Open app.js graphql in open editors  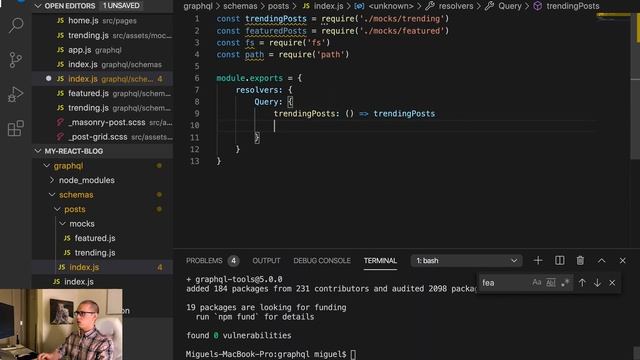[x=102, y=50]
